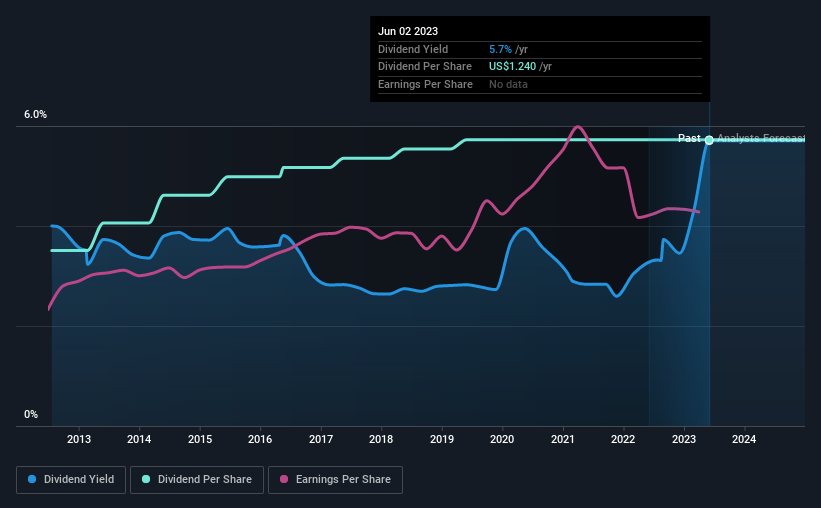
Task: Click 'Earnings Per Share' row label in tooltip
Action: click(425, 84)
